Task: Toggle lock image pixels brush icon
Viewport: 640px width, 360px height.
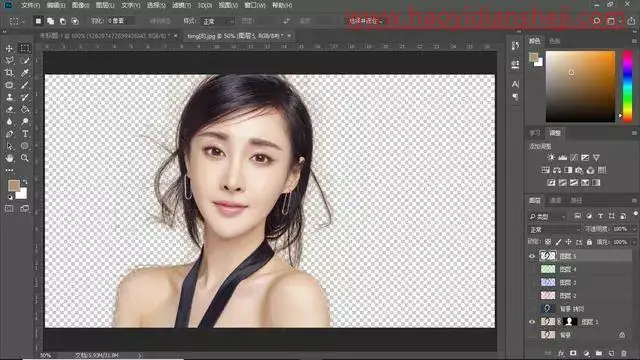Action: (x=558, y=242)
